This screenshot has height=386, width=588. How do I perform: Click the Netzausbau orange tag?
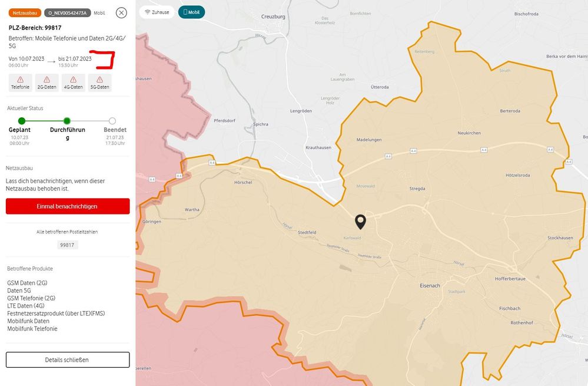click(25, 13)
